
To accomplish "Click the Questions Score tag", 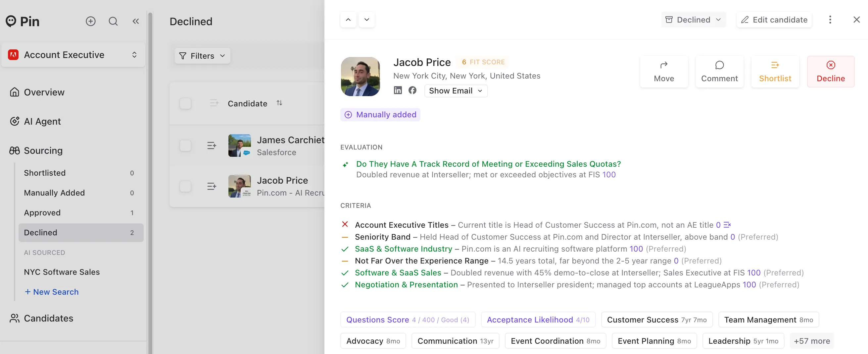I will click(x=408, y=320).
